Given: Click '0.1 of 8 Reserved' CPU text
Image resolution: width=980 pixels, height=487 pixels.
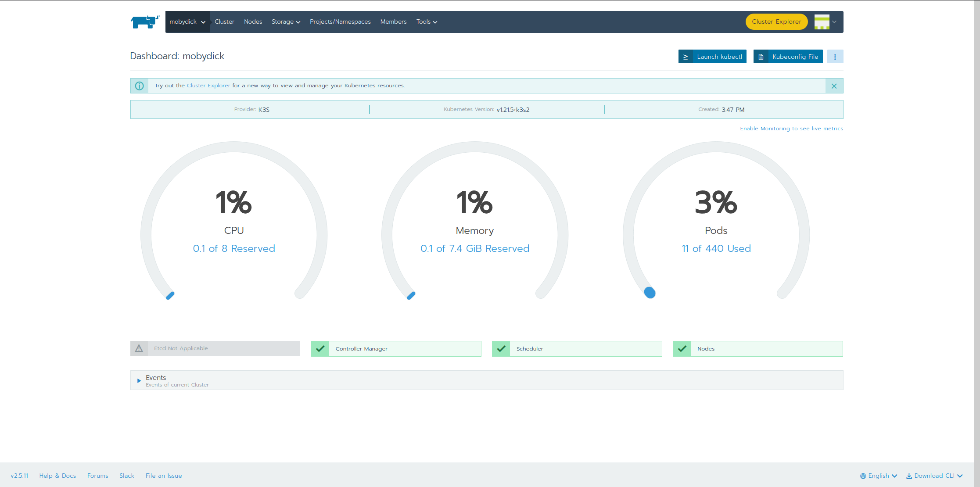Looking at the screenshot, I should click(x=234, y=248).
